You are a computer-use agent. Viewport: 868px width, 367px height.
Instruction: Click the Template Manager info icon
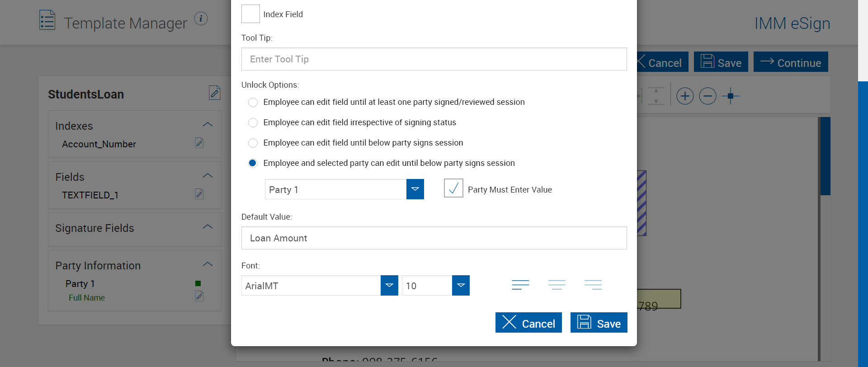point(201,19)
